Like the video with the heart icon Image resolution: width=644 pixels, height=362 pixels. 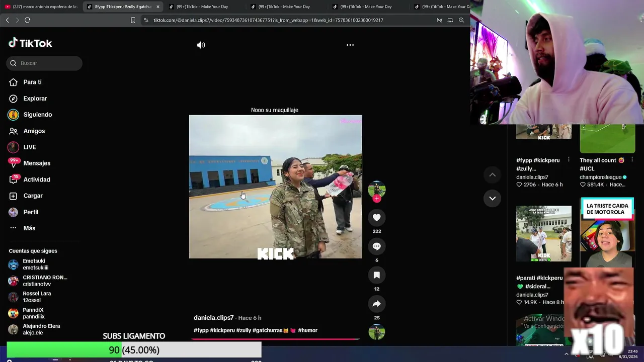coord(376,217)
